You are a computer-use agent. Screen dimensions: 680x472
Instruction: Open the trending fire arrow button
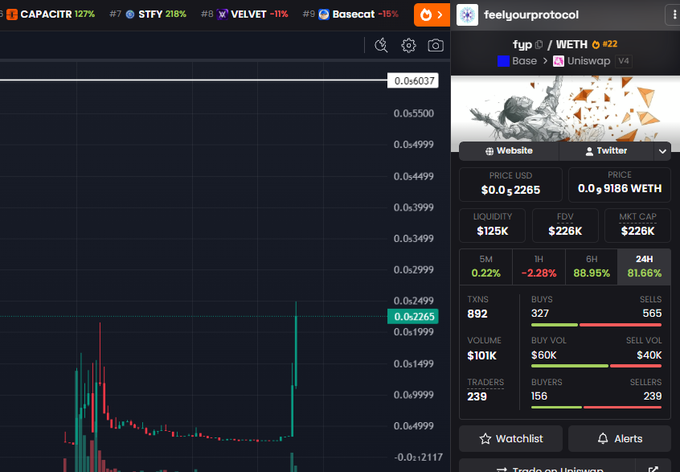(432, 15)
